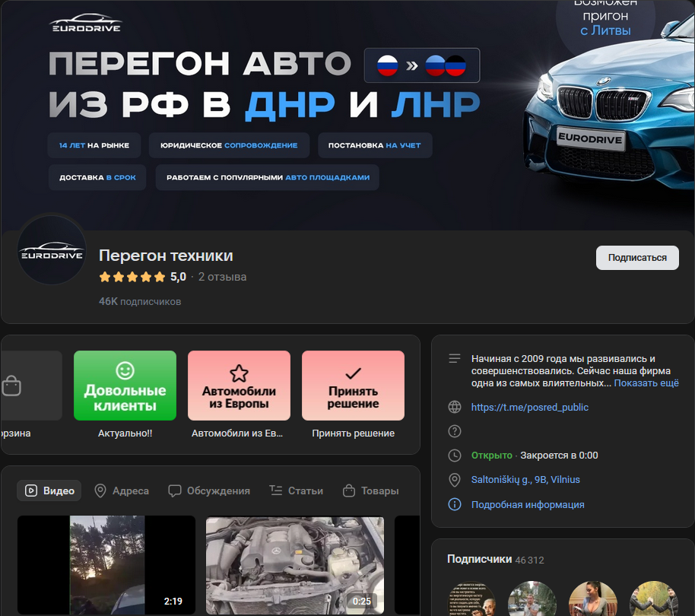Open the Довольные клиенты menu card
The height and width of the screenshot is (616, 695).
click(x=125, y=385)
